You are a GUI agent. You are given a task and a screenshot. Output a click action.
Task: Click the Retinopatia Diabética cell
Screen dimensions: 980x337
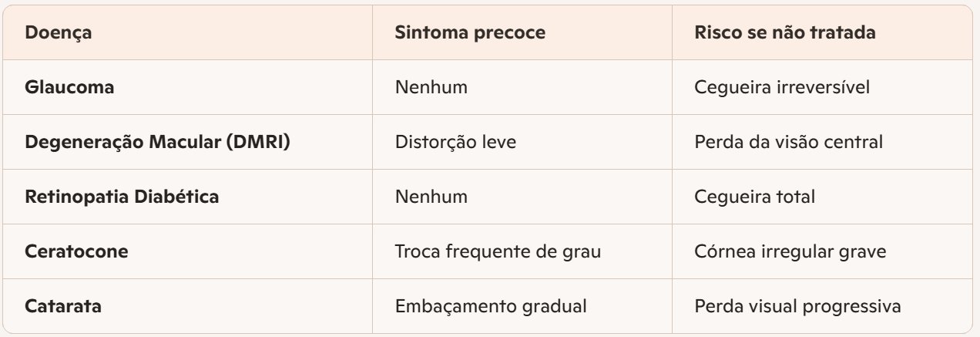(x=122, y=197)
